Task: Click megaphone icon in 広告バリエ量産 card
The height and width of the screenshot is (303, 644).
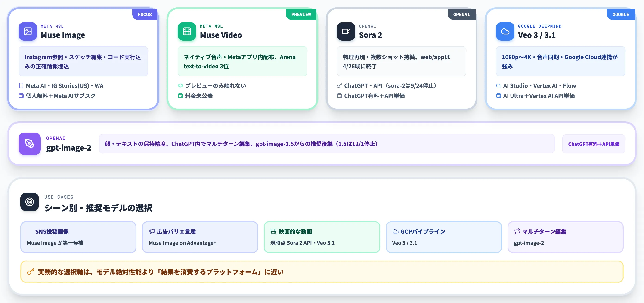Action: (x=152, y=232)
